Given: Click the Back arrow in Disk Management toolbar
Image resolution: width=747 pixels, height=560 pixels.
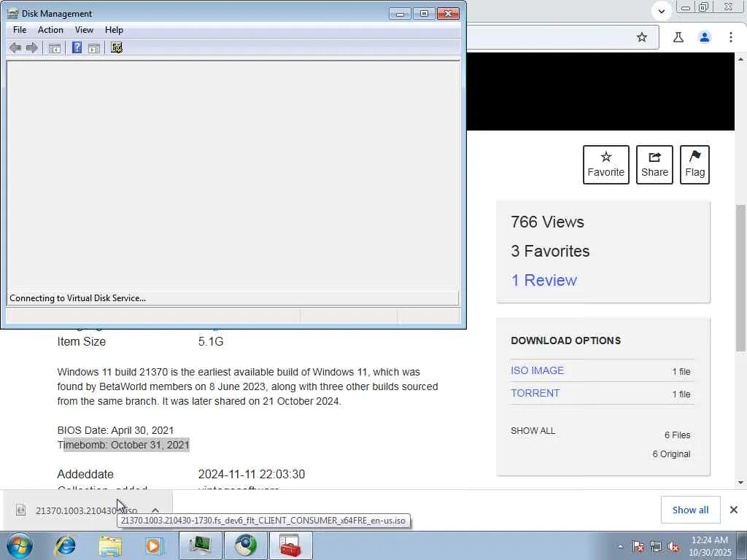Looking at the screenshot, I should [x=15, y=47].
